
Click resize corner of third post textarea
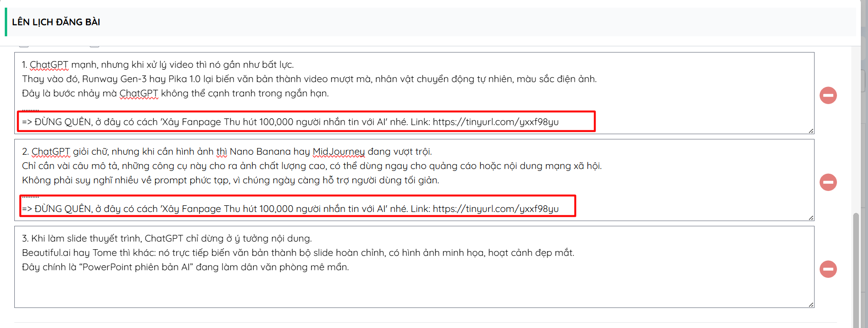[x=811, y=305]
